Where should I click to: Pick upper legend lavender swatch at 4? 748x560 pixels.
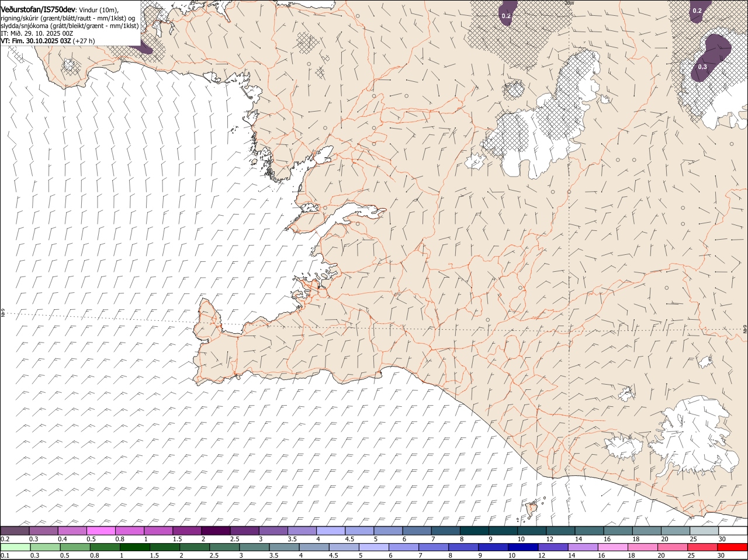pos(331,531)
